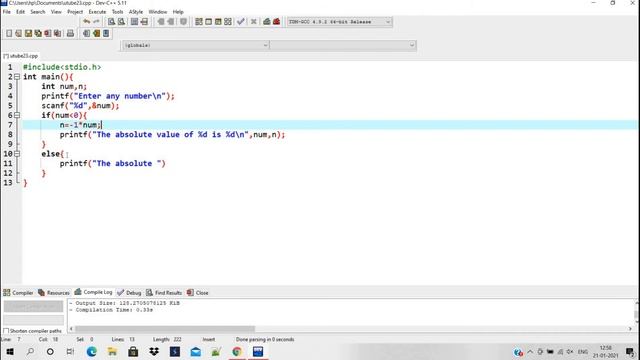
Task: Click the Run toolbar icon
Action: [208, 22]
